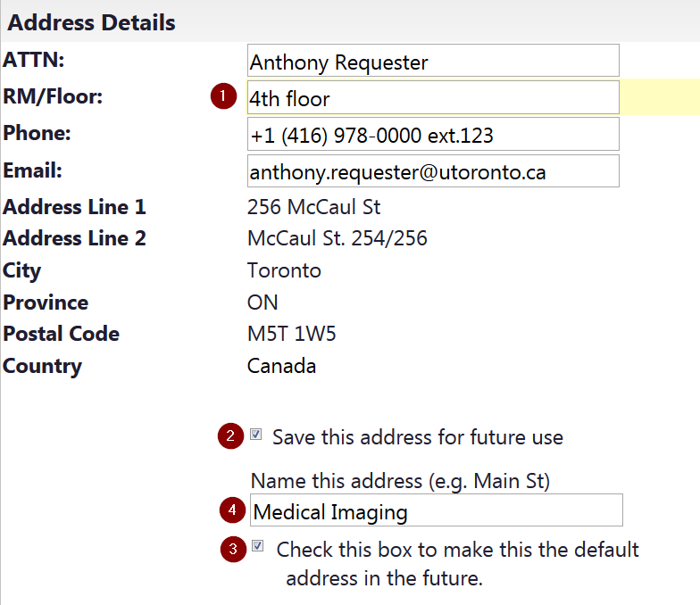Screen dimensions: 700x605
Task: Focus the ATTN field with Anthony Requester
Action: pyautogui.click(x=433, y=62)
